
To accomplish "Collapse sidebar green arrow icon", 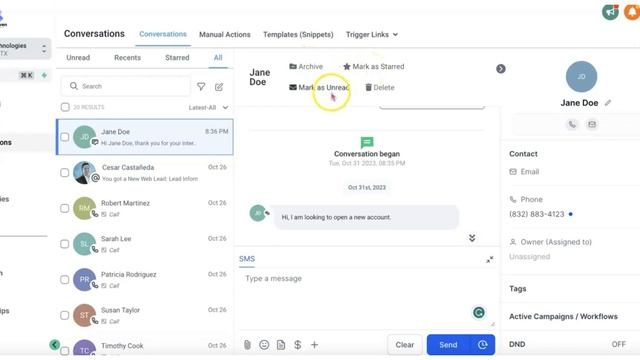I will click(55, 345).
